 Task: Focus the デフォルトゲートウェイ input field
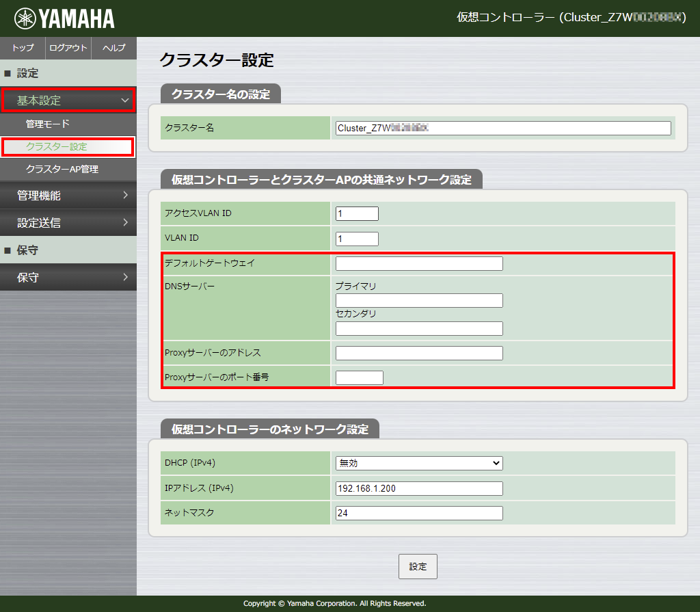coord(419,264)
